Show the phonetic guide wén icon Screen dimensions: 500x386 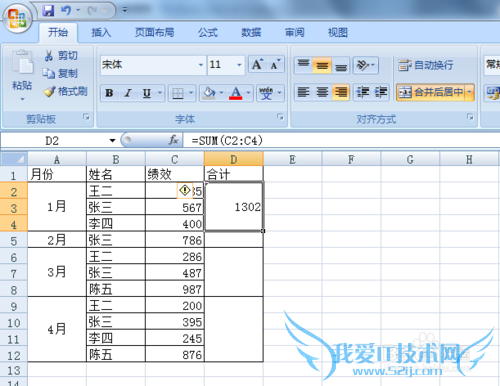click(266, 93)
